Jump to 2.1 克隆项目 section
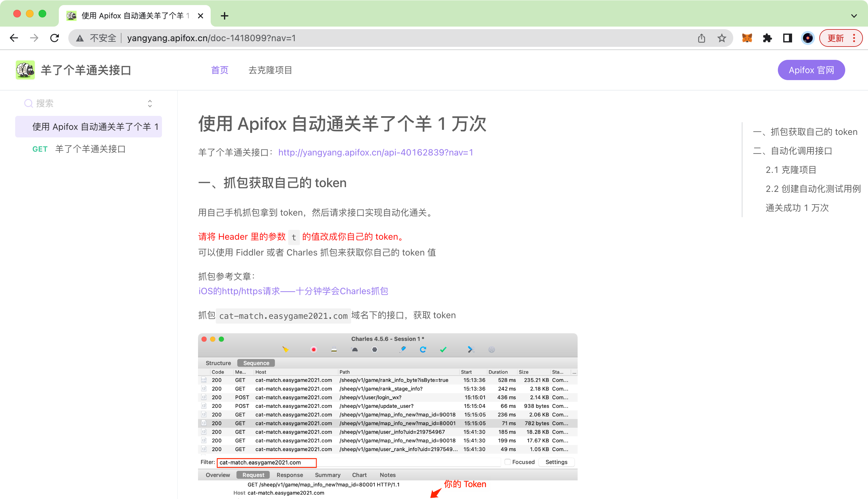 790,170
